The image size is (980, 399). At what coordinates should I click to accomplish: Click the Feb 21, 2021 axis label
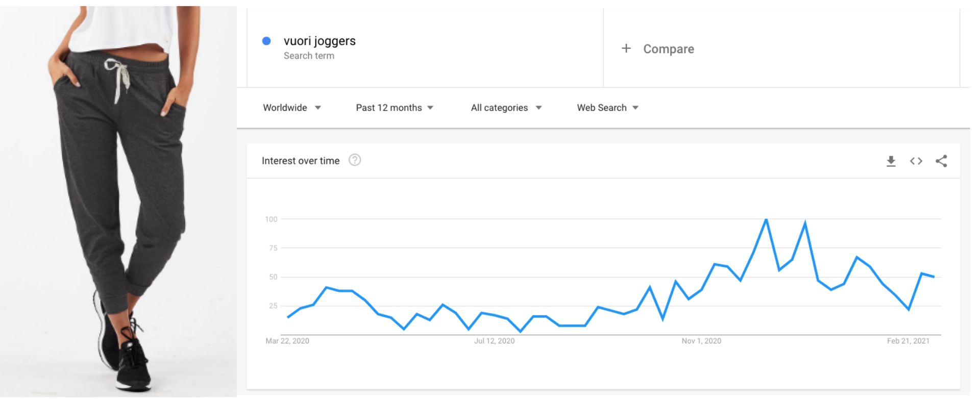click(x=908, y=341)
